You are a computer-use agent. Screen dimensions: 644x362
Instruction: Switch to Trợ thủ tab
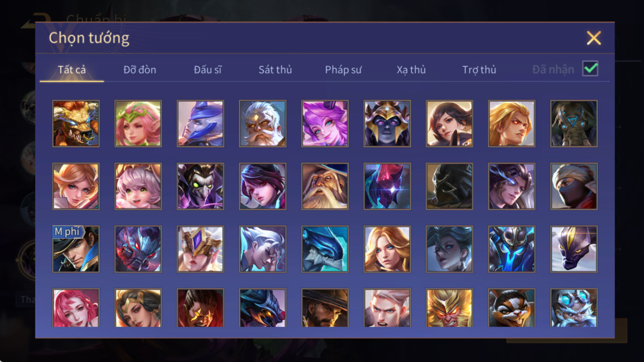click(479, 70)
